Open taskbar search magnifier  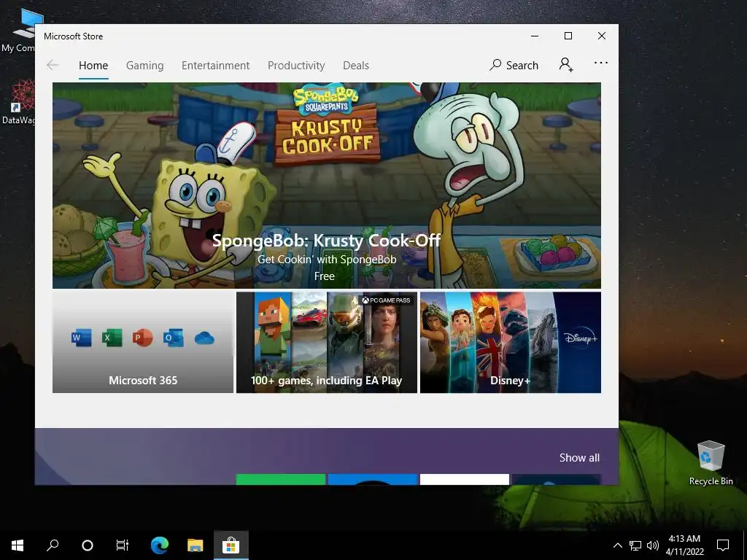(53, 545)
